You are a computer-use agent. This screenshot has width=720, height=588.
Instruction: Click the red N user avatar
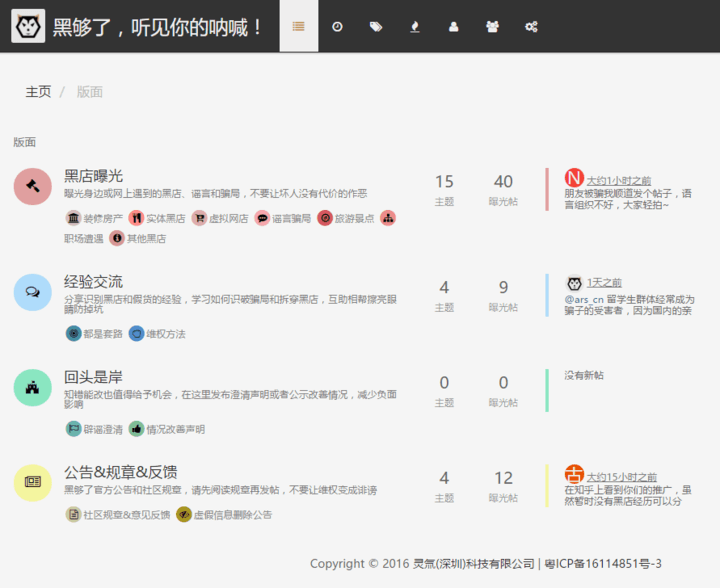pyautogui.click(x=574, y=177)
